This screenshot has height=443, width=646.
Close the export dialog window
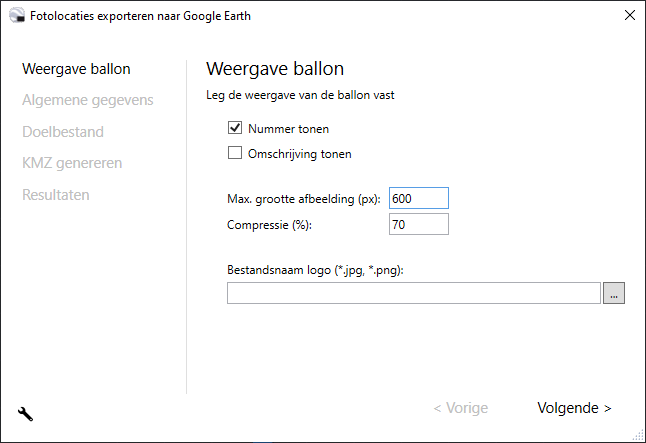[x=629, y=15]
